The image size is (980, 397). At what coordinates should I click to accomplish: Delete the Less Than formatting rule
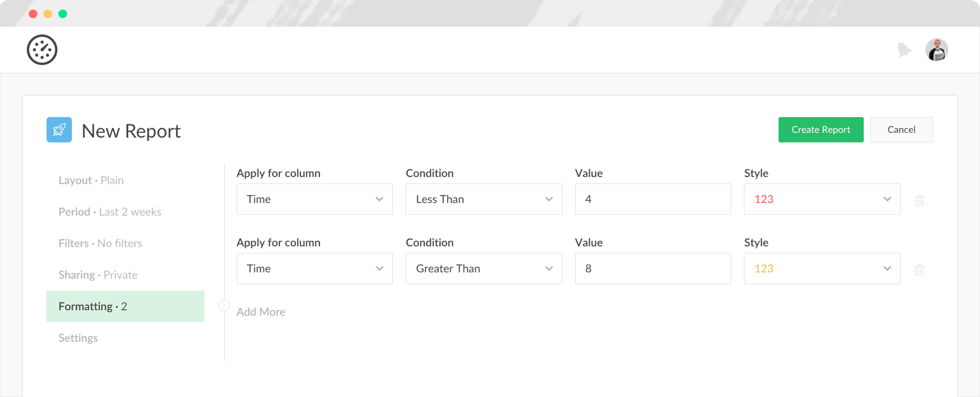click(920, 200)
